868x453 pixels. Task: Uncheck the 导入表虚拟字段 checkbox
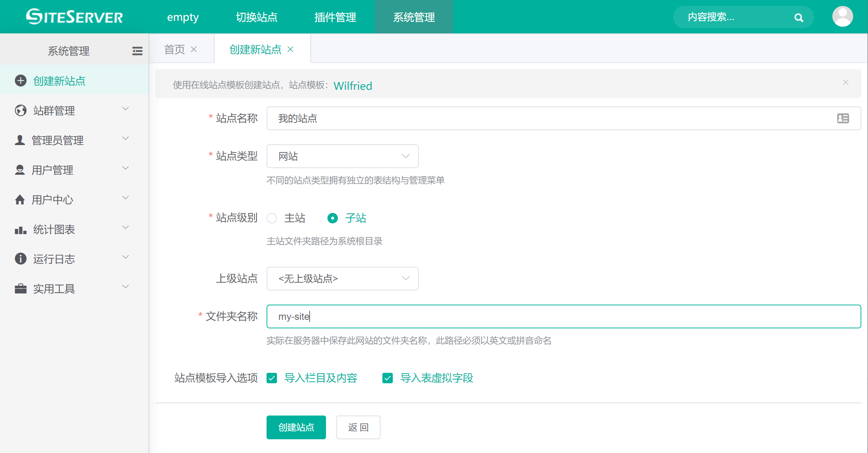388,378
